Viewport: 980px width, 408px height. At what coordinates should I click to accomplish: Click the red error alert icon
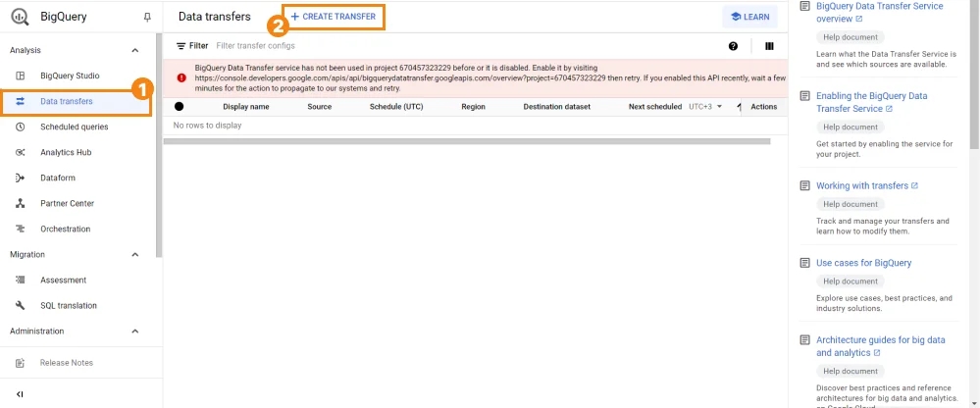(x=181, y=78)
